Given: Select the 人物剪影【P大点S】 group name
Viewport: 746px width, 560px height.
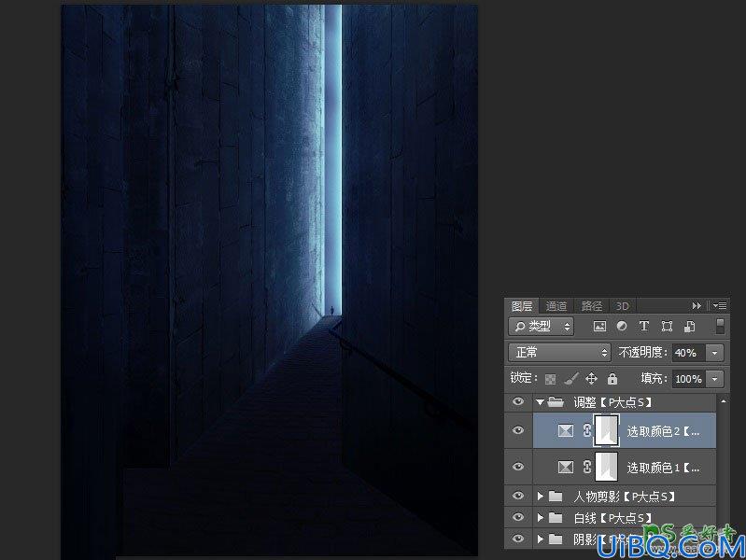Looking at the screenshot, I should coord(625,497).
